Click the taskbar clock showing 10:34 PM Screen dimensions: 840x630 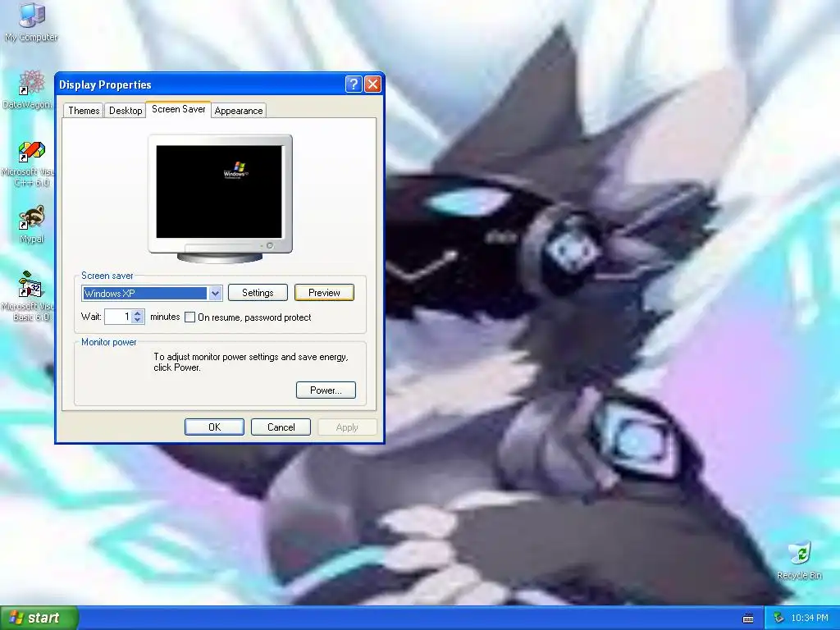(810, 618)
